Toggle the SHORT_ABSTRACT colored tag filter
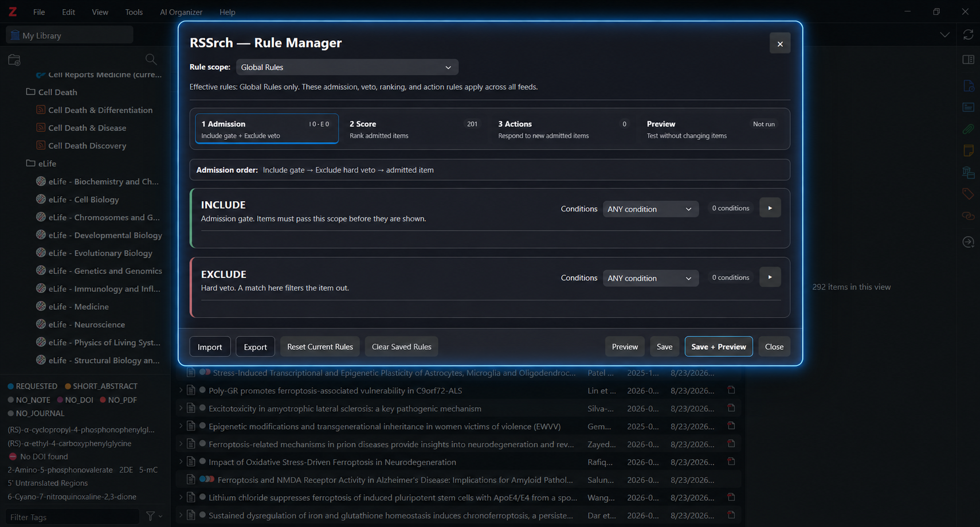This screenshot has height=527, width=980. tap(101, 386)
